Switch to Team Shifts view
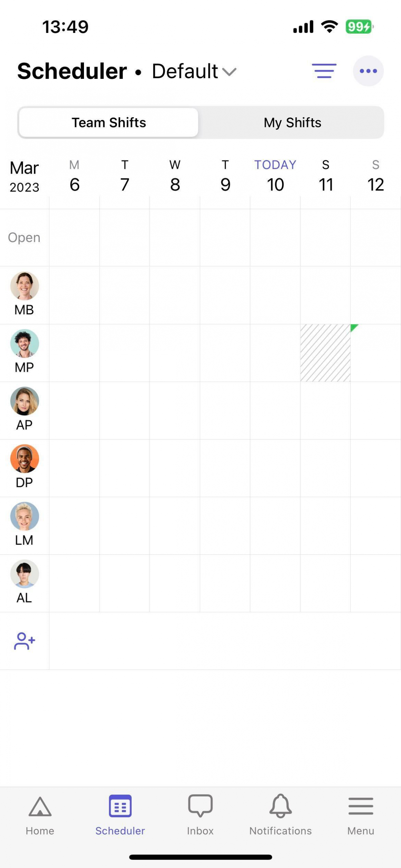Viewport: 401px width, 868px height. (109, 122)
